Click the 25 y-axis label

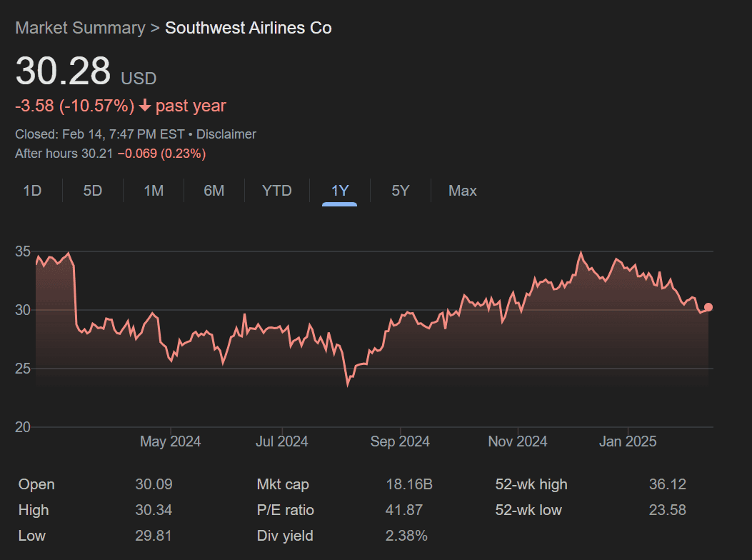(23, 369)
